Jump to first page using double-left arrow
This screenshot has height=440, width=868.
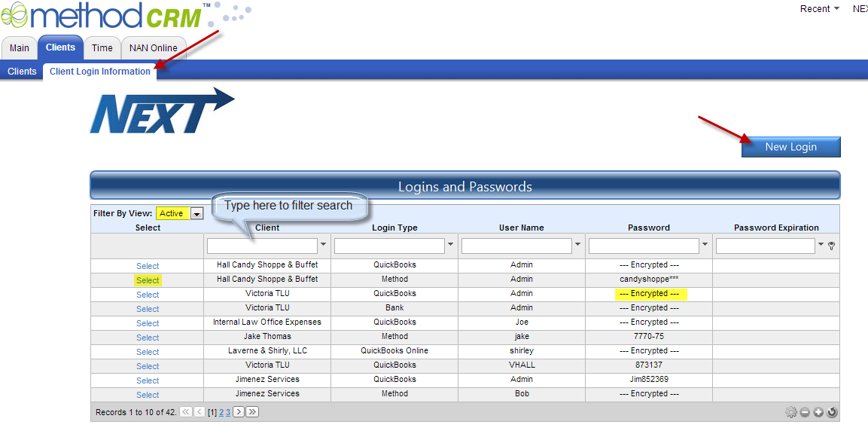(186, 411)
